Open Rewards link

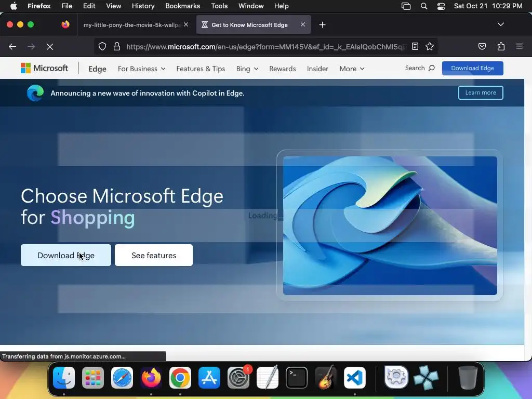(282, 69)
